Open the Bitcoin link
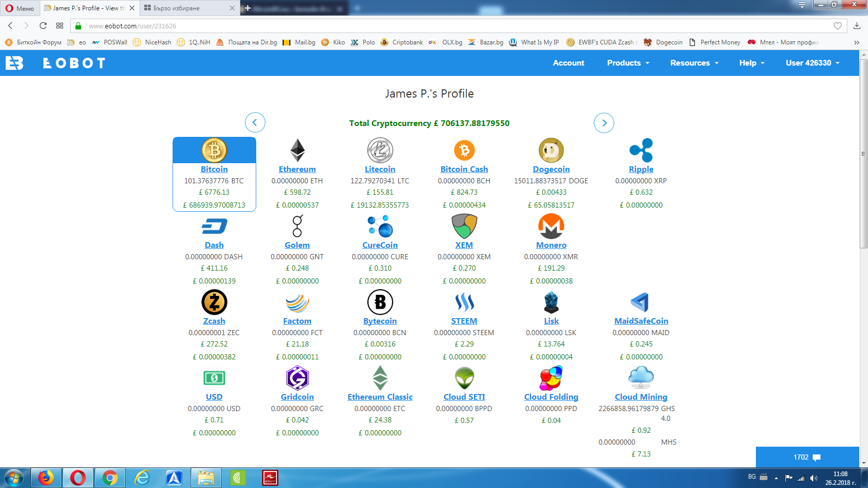Viewport: 868px width, 488px height. (x=214, y=169)
